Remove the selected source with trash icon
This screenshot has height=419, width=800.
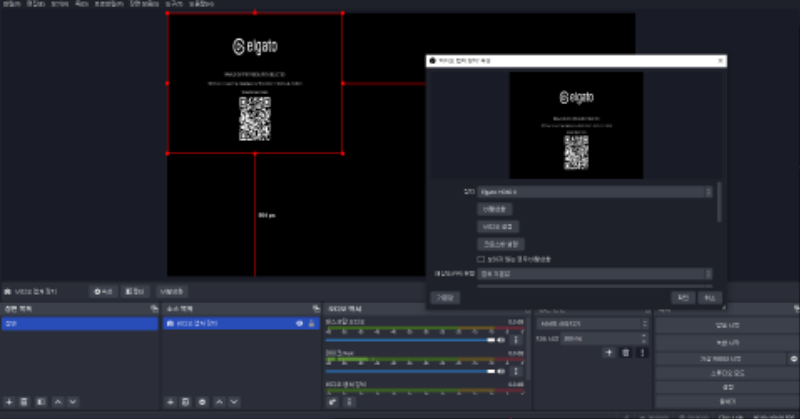tap(186, 402)
